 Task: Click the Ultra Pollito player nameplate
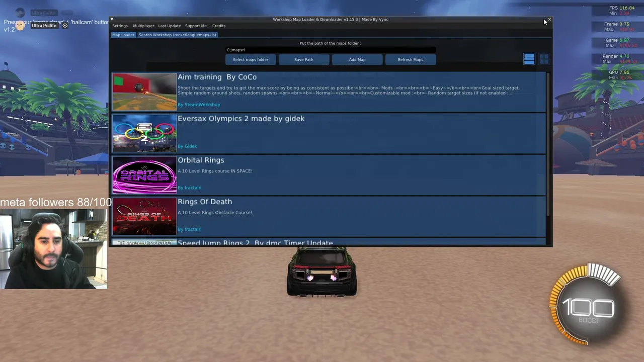(x=44, y=26)
